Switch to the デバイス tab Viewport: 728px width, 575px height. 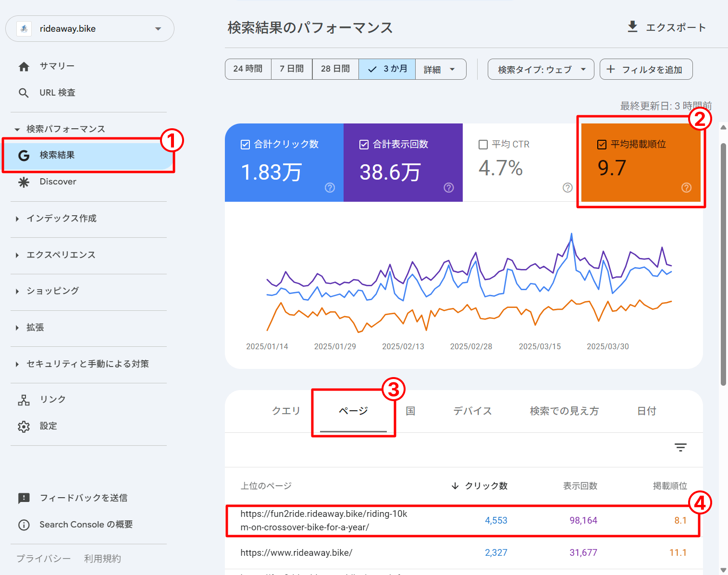tap(473, 411)
